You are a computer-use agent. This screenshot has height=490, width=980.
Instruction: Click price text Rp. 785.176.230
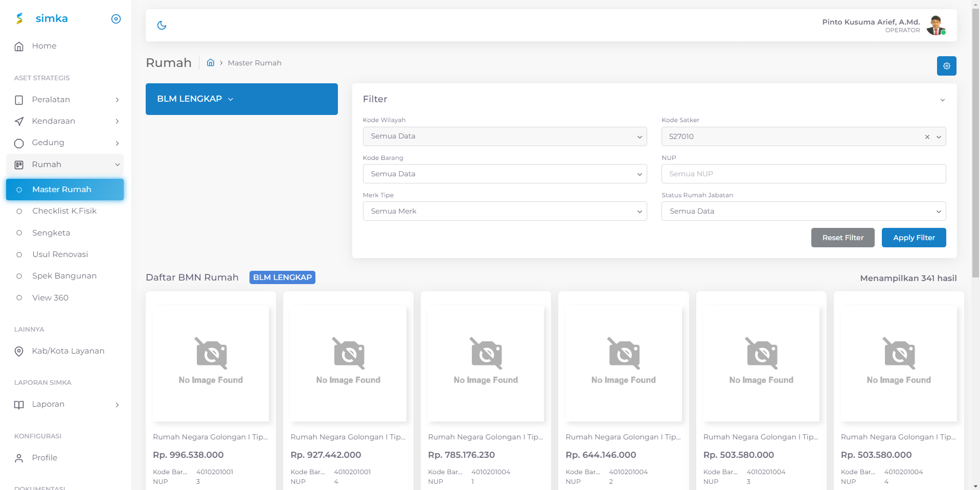(461, 455)
